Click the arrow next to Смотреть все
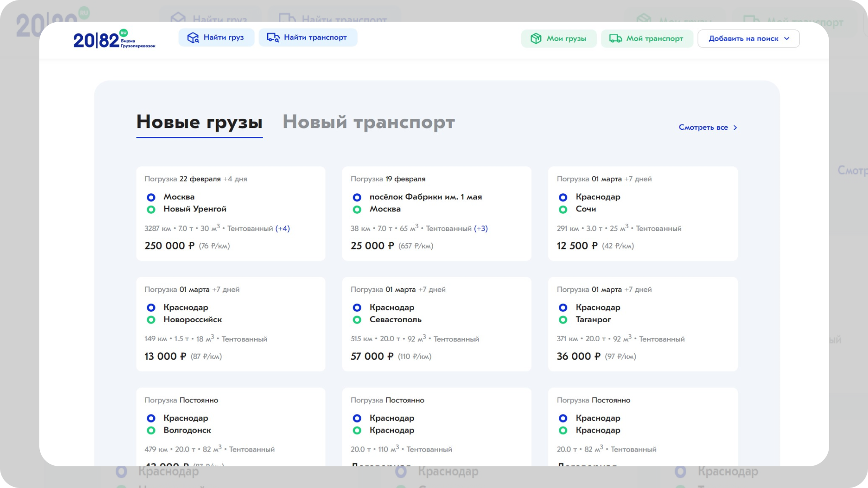This screenshot has width=868, height=488. point(735,127)
